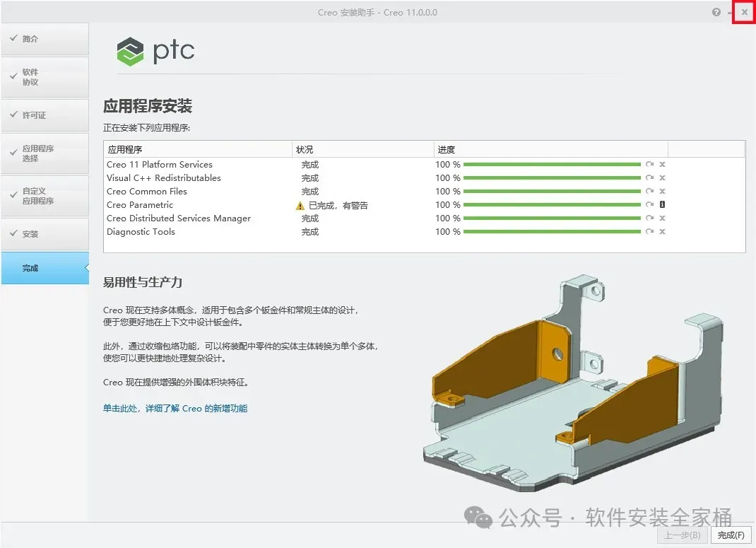Select the Creo Parametric row name
Viewport: 756px width, 548px height.
[140, 205]
